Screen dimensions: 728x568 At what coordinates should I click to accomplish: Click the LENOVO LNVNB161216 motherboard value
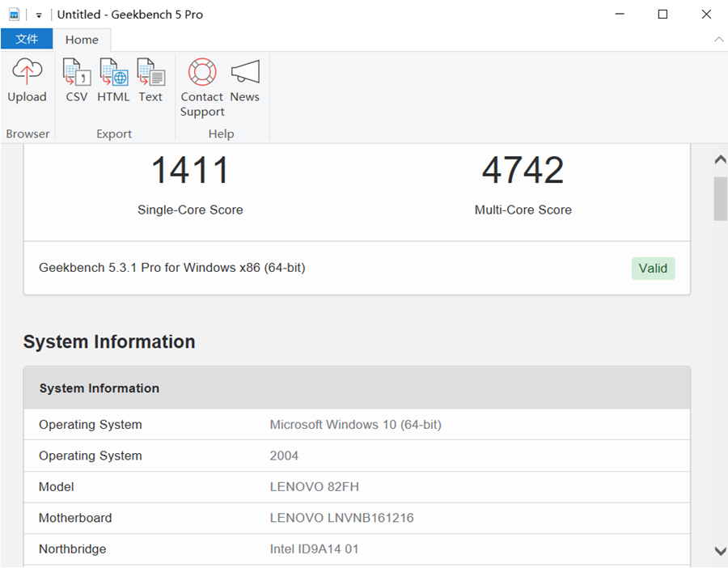(341, 518)
